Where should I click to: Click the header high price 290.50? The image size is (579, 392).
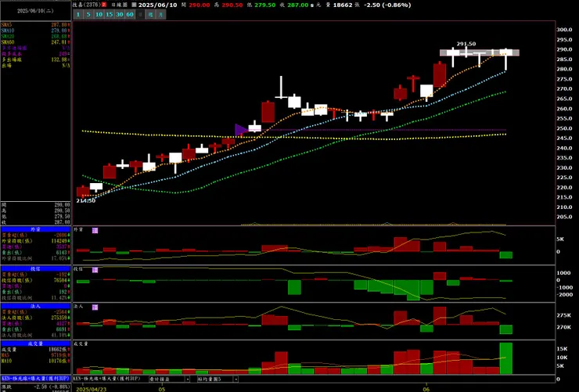click(232, 5)
